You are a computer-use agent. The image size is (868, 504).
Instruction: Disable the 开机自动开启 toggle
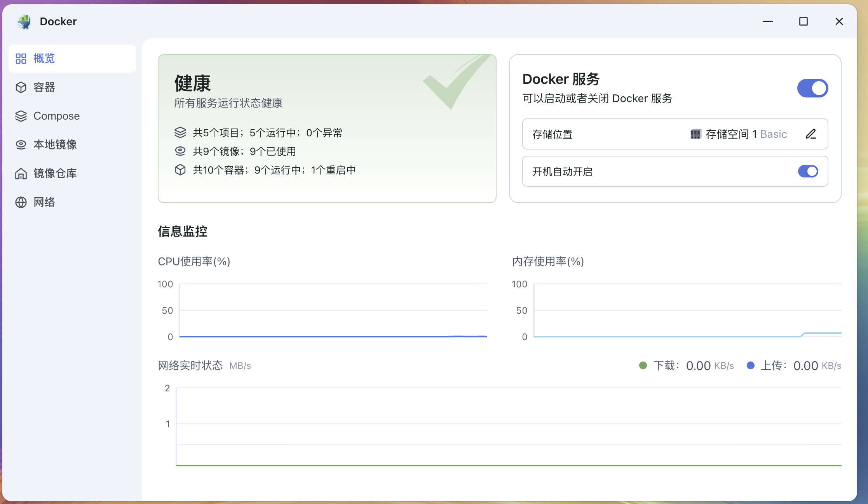click(808, 171)
